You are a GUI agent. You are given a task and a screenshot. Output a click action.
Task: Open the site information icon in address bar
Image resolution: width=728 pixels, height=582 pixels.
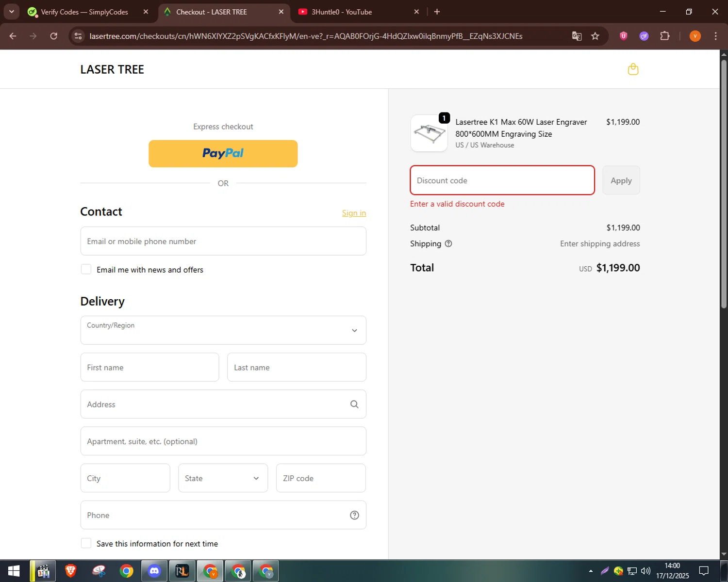pos(78,36)
